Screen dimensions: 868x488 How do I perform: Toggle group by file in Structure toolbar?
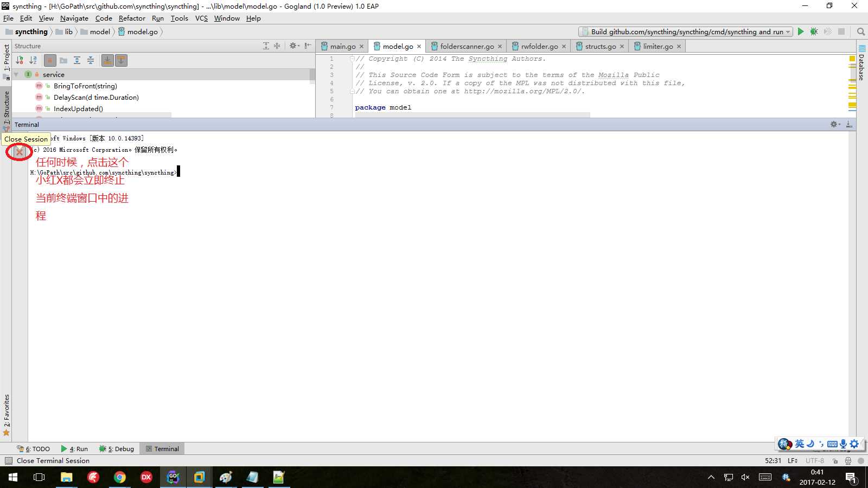[63, 60]
